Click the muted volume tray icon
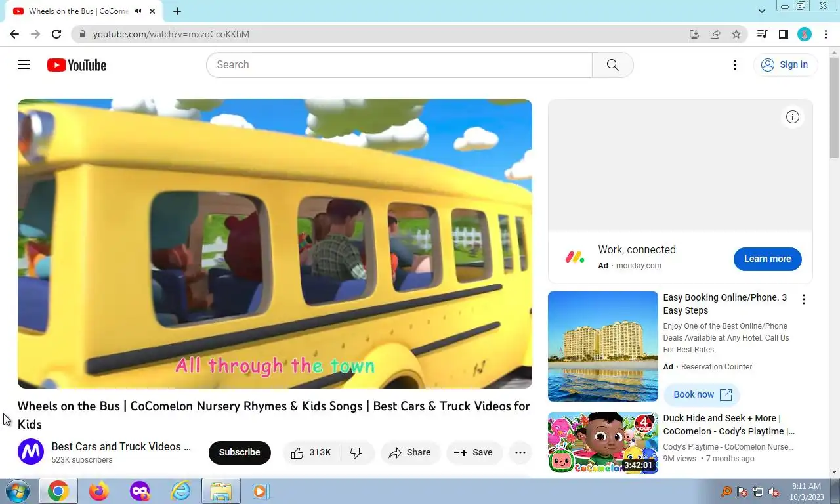This screenshot has width=840, height=504. 774,492
